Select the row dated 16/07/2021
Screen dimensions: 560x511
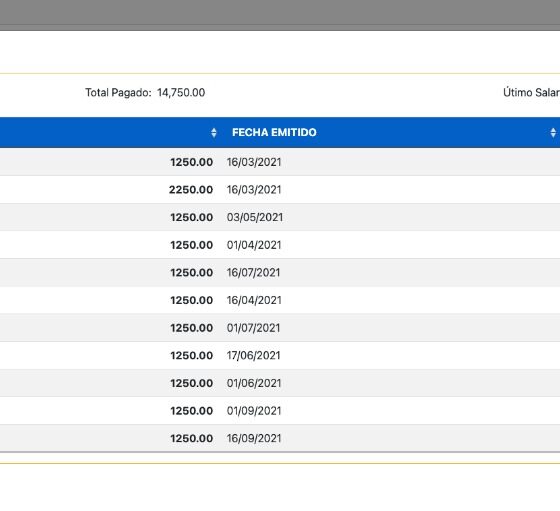pyautogui.click(x=280, y=272)
